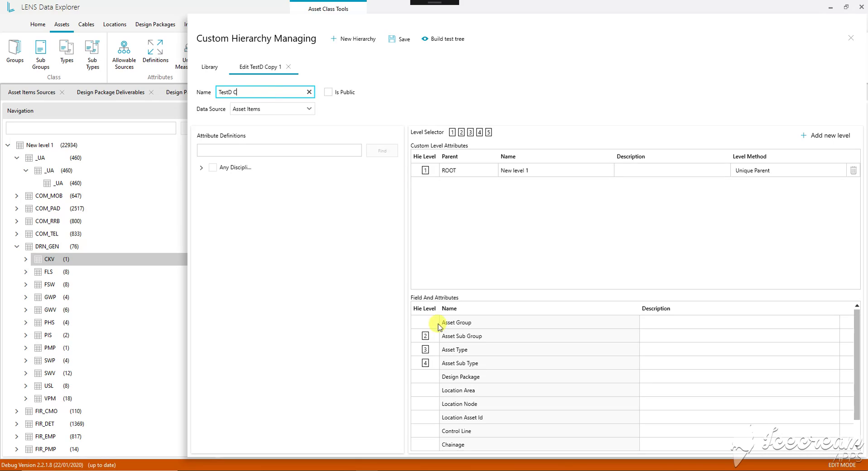Click the Field And Attributes scrollbar
The image size is (868, 471).
pos(856,365)
